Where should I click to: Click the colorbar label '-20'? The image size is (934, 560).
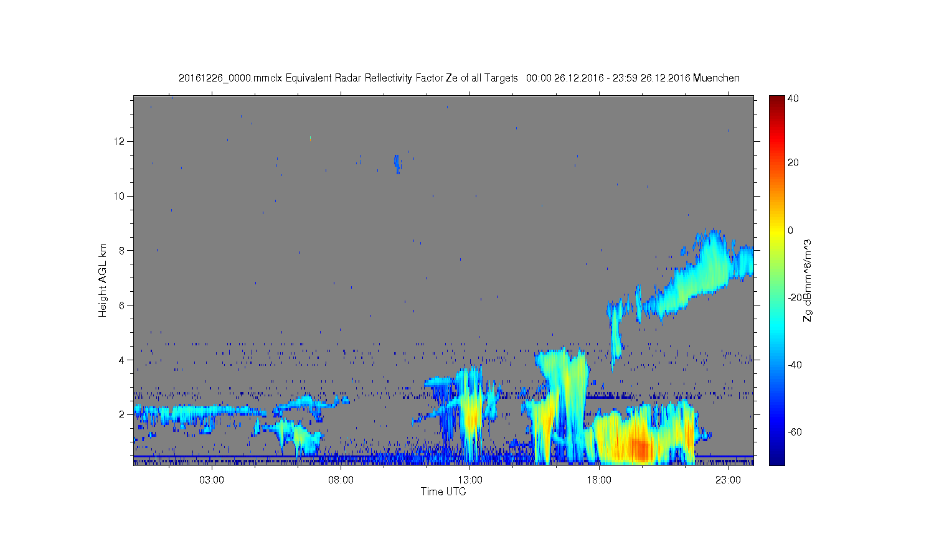point(795,297)
